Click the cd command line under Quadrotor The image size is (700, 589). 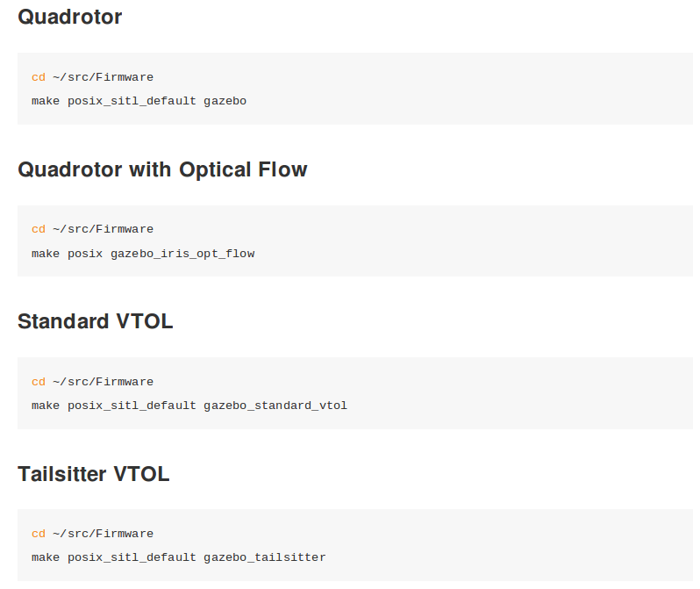[x=92, y=77]
